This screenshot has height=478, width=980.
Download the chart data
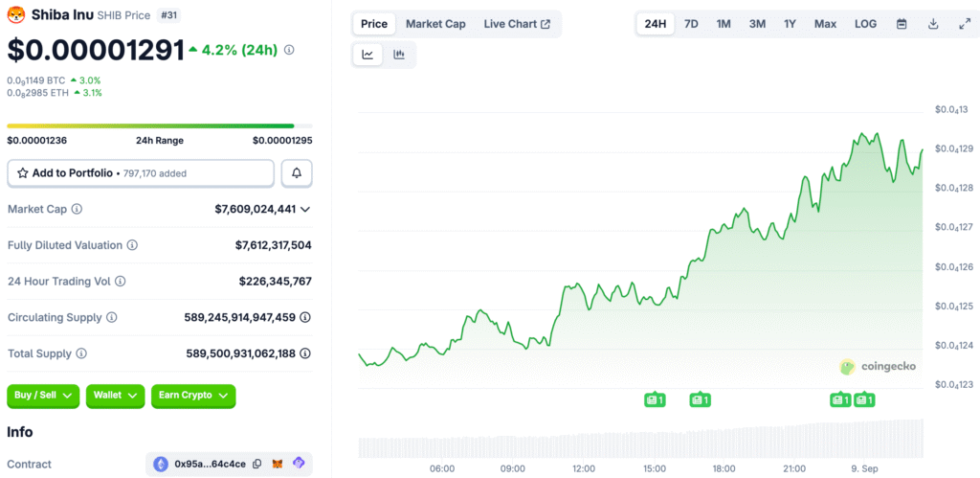coord(933,24)
